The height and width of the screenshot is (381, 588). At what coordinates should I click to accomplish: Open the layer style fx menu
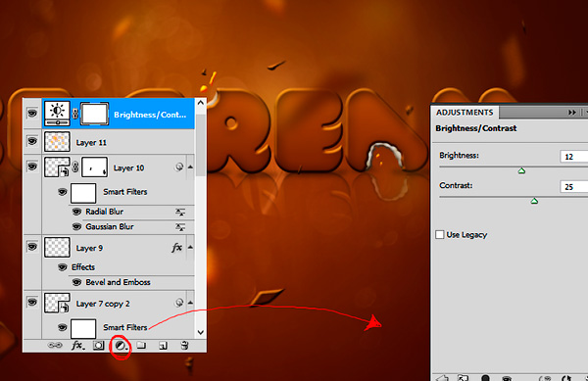click(x=78, y=345)
